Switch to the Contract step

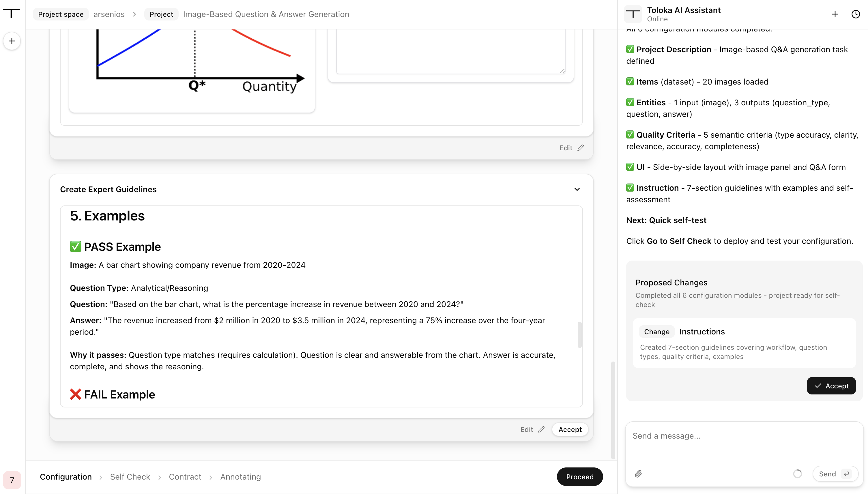(x=185, y=477)
